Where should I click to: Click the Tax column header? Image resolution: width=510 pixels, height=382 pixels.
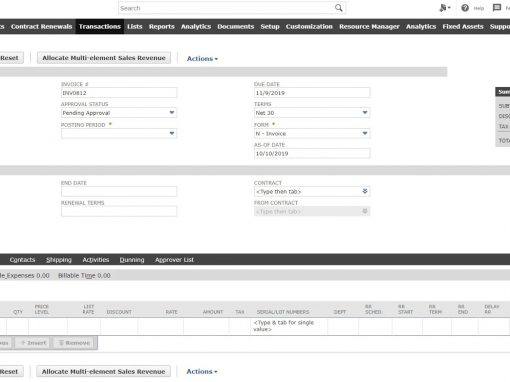point(240,312)
